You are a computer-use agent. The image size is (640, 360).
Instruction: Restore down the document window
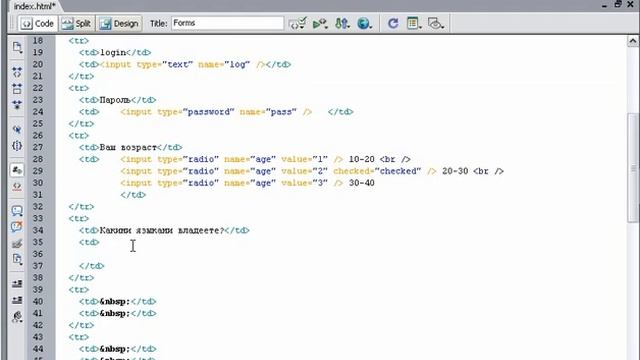pos(618,4)
